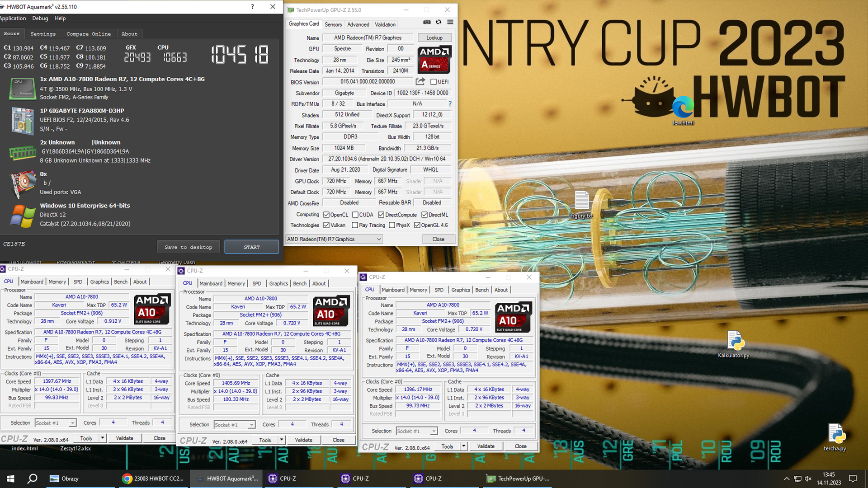Select the tercha.py desktop icon
Screen dimensions: 868x488
pyautogui.click(x=835, y=437)
